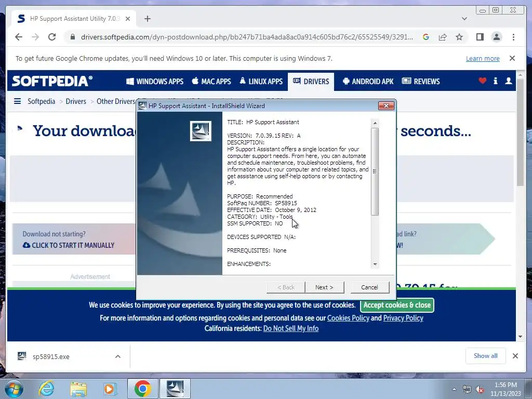Go back with Chrome's back arrow
Image resolution: width=532 pixels, height=399 pixels.
pyautogui.click(x=19, y=37)
